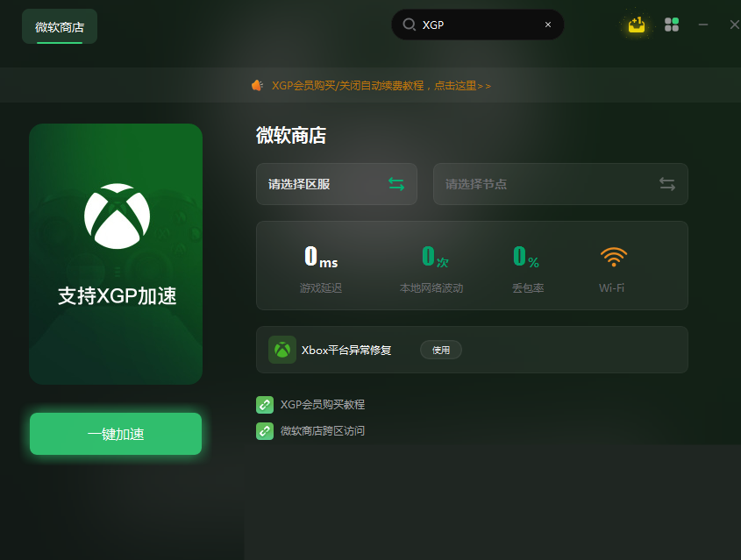This screenshot has height=560, width=741.
Task: Click the large Xbox logo card
Action: [116, 254]
